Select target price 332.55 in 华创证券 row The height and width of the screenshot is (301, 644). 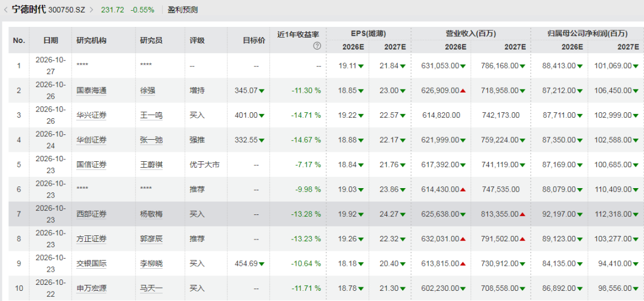coord(246,140)
